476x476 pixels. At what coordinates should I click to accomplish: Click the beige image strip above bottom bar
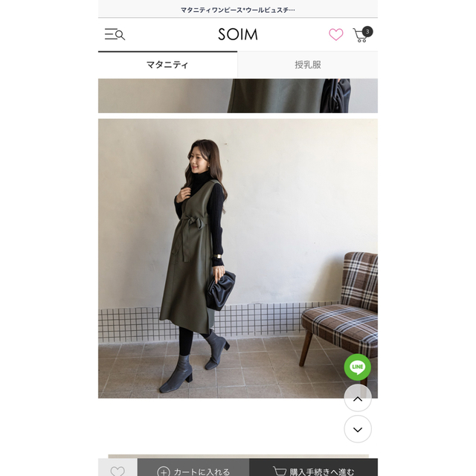tap(238, 456)
